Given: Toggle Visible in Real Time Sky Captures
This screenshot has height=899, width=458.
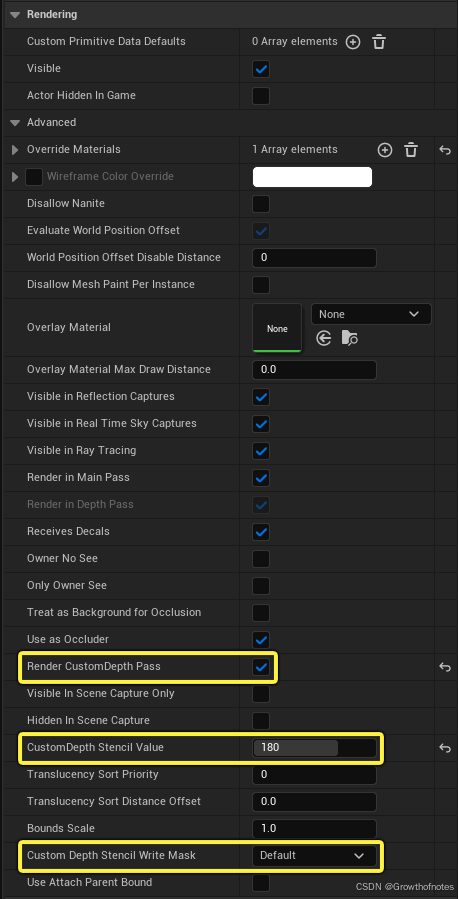Looking at the screenshot, I should pyautogui.click(x=261, y=424).
